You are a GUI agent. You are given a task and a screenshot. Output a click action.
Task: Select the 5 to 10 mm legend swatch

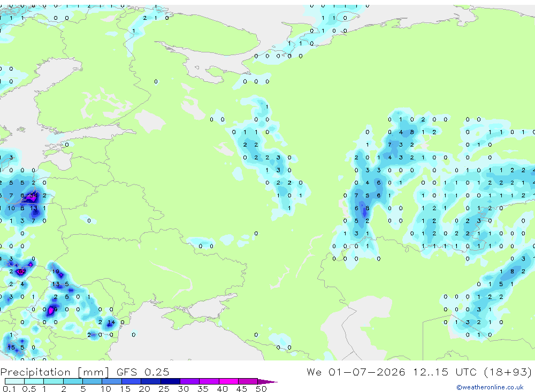[x=93, y=381]
